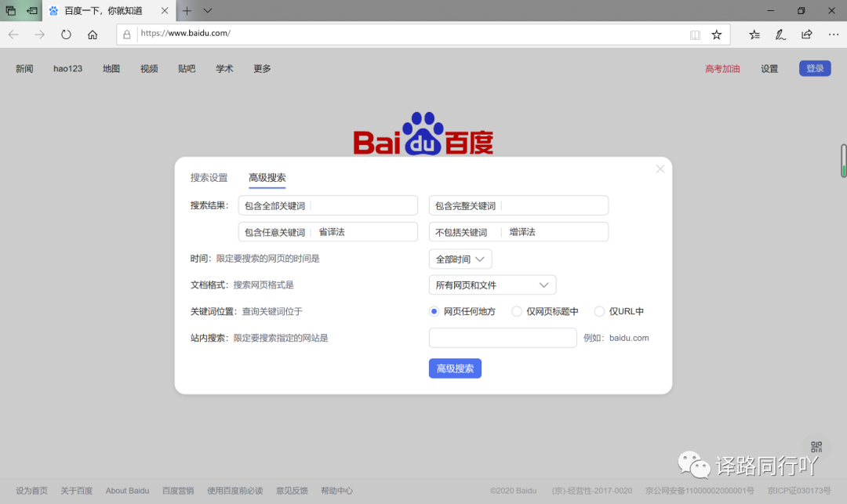Click (京)-经营性-2017-0020 footer link
The width and height of the screenshot is (847, 504).
point(592,491)
